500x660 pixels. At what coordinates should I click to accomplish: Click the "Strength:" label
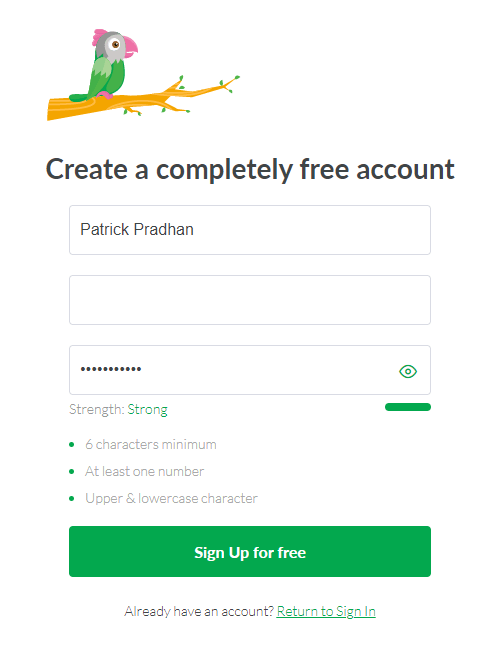[97, 410]
